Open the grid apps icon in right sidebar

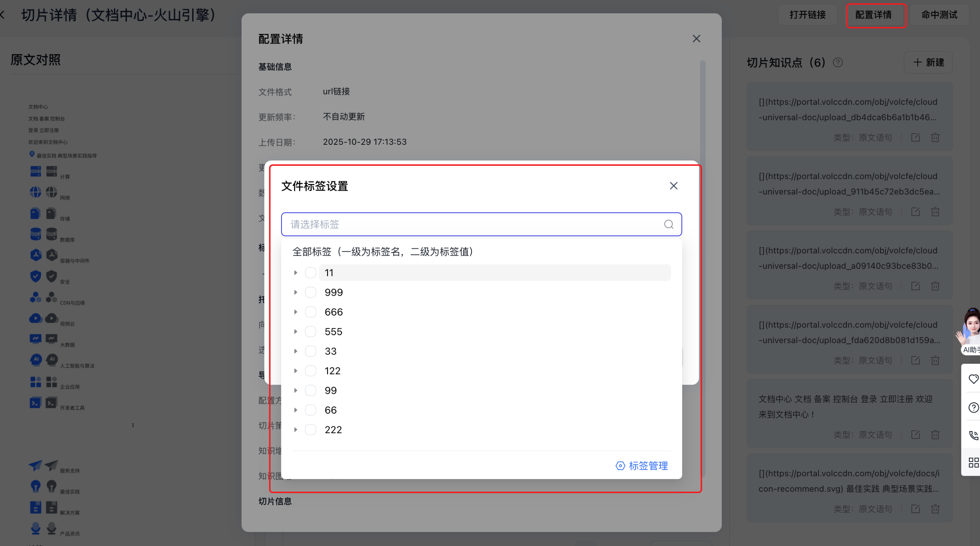tap(973, 463)
